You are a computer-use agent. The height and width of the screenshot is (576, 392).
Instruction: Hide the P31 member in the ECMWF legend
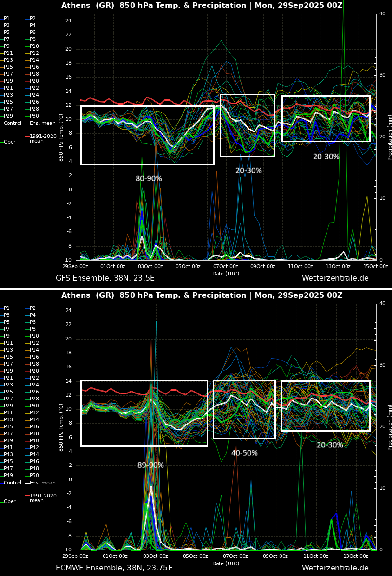(x=8, y=413)
